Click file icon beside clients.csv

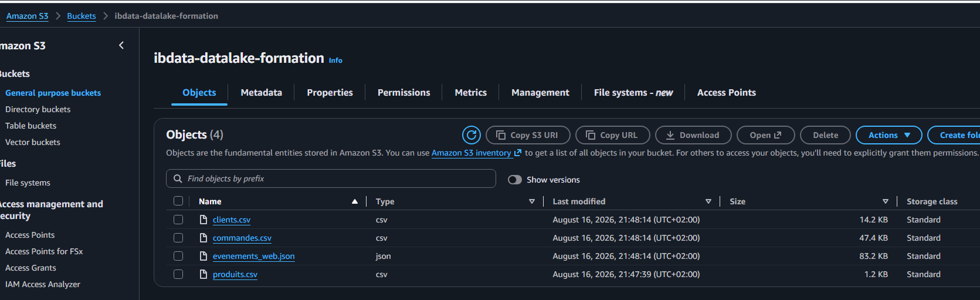(x=204, y=220)
